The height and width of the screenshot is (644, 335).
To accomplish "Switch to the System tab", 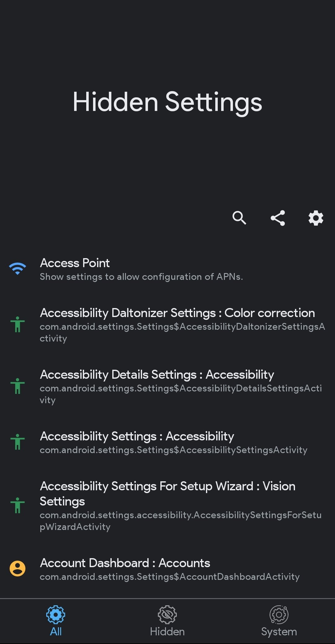I will click(x=279, y=621).
